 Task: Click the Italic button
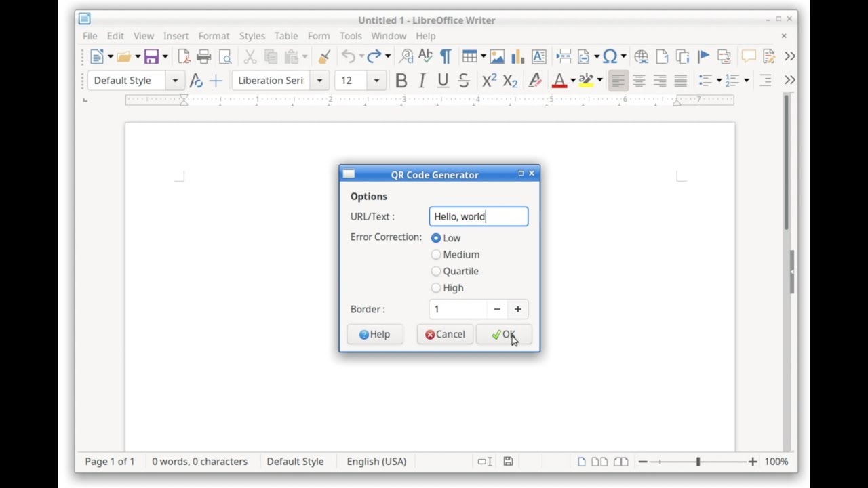422,81
